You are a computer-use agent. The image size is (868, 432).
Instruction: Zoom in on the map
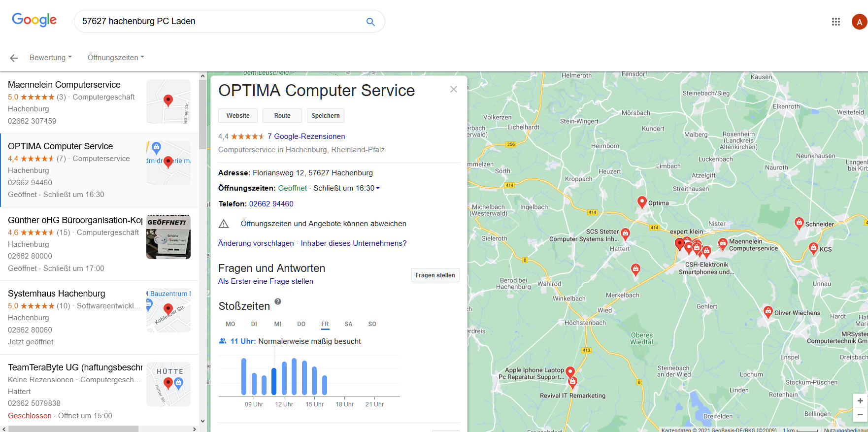click(860, 400)
